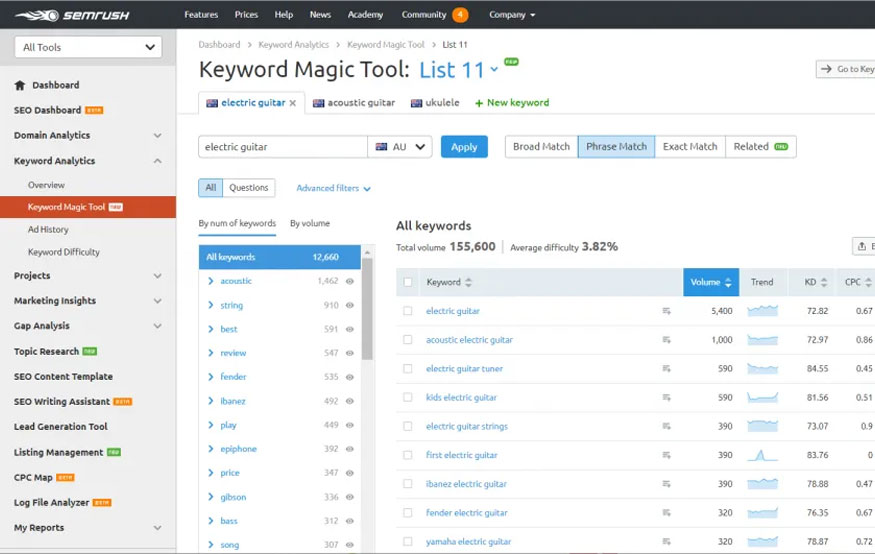Check the electric guitar keyword row
This screenshot has width=875, height=554.
tap(408, 311)
